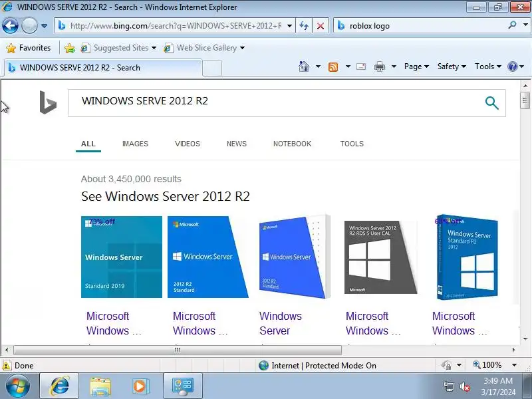Image resolution: width=532 pixels, height=399 pixels.
Task: Click the horizontal scrollbar right arrow
Action: pos(513,350)
